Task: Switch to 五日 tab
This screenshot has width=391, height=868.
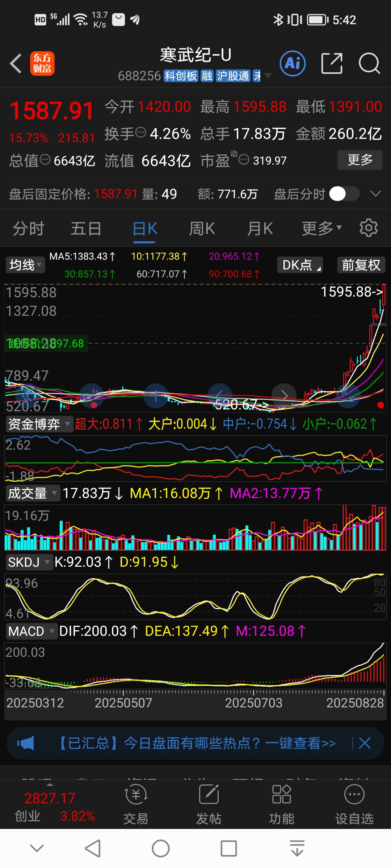Action: pyautogui.click(x=86, y=228)
